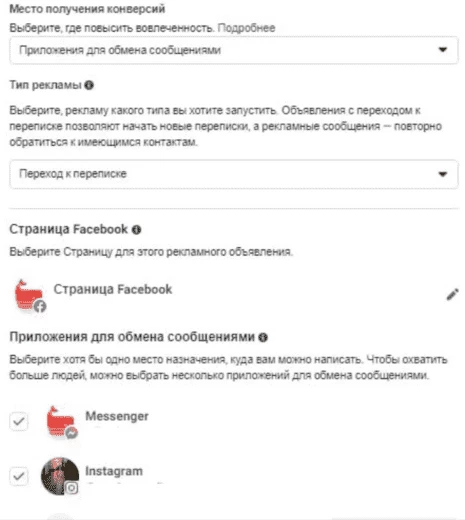Image resolution: width=465 pixels, height=520 pixels.
Task: Click the Instagram account profile picture
Action: tap(60, 476)
